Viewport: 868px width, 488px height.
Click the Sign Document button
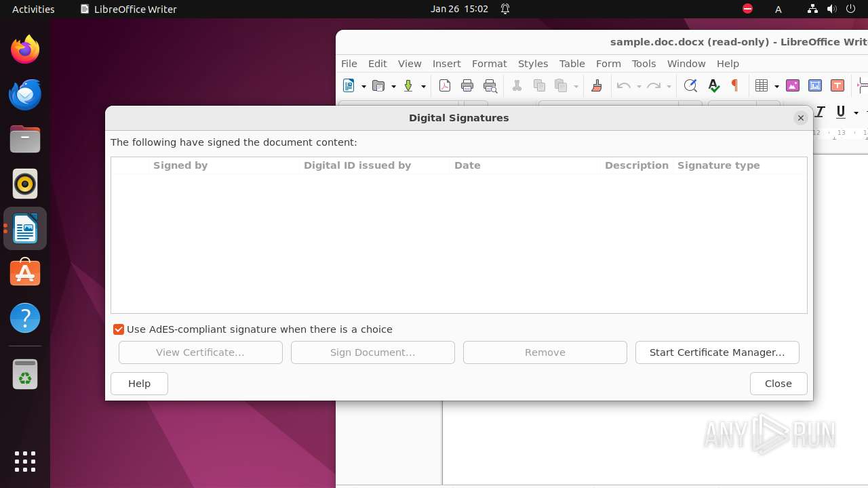(x=373, y=352)
